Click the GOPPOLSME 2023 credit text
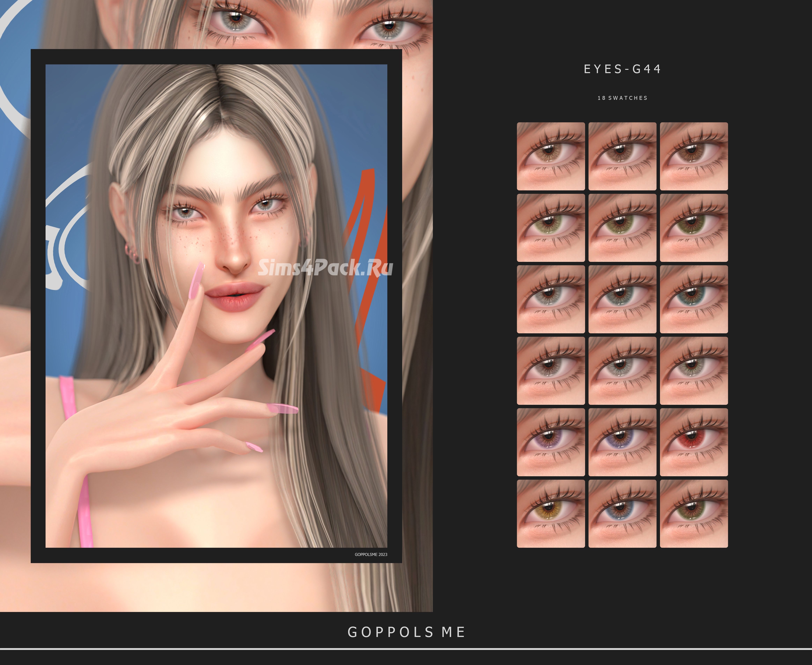Viewport: 812px width, 665px height. pos(371,554)
